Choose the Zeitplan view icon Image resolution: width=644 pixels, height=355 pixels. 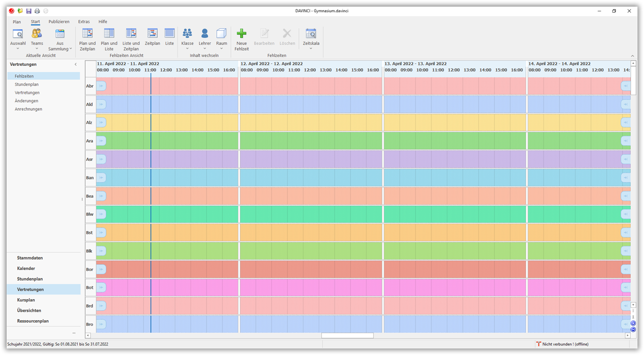pos(152,34)
